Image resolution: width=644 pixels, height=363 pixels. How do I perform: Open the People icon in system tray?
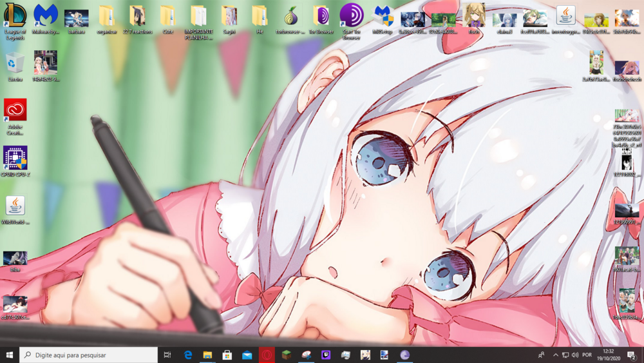542,355
